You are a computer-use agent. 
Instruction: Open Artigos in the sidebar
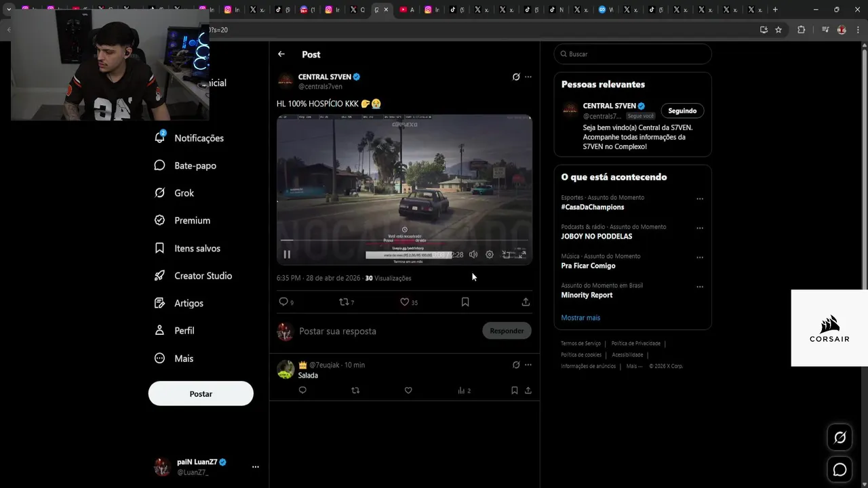click(x=179, y=303)
